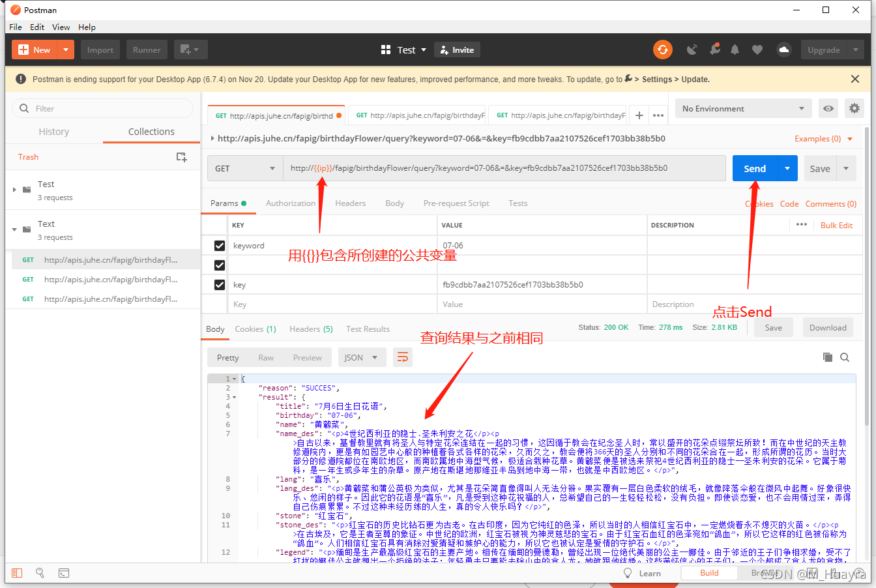
Task: Open the No Environment dropdown
Action: tap(743, 109)
